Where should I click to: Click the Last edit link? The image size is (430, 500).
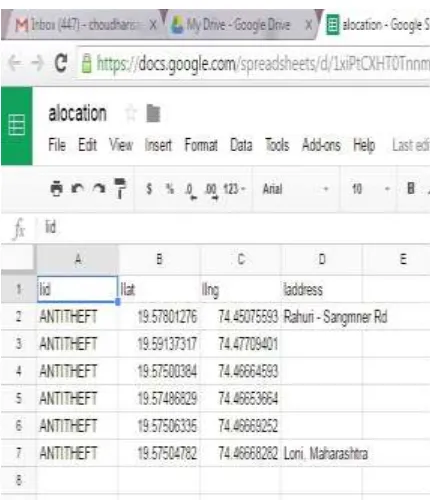tap(411, 145)
